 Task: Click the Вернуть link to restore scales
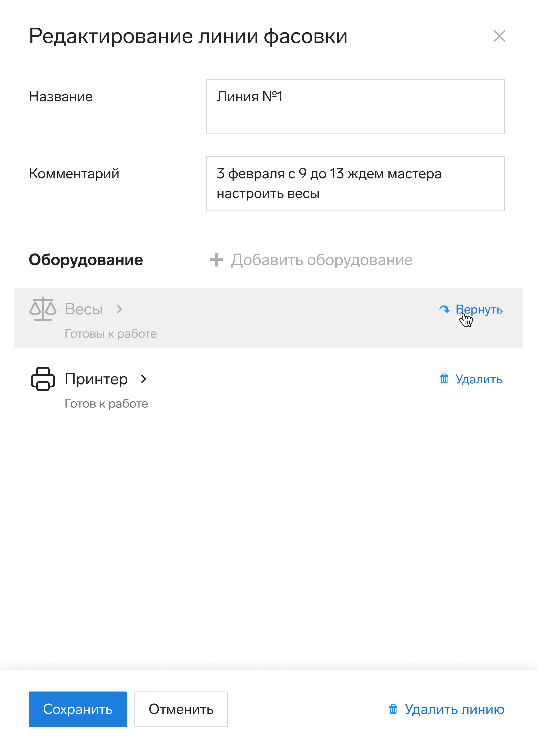coord(479,309)
